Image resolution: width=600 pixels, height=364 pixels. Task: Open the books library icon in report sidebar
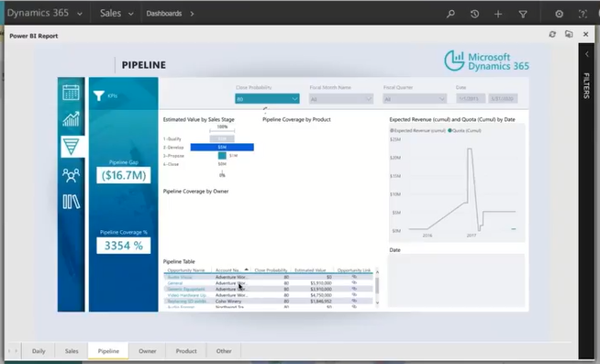click(72, 202)
